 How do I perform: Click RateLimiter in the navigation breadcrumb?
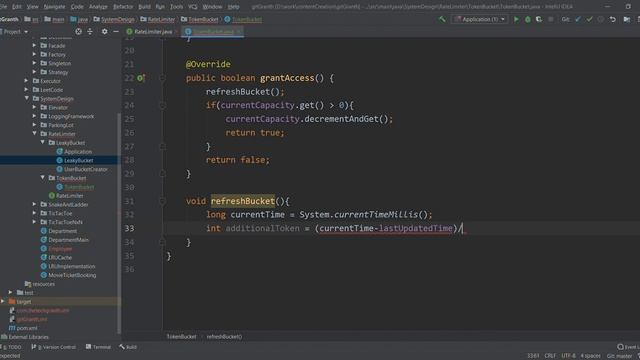(x=158, y=19)
